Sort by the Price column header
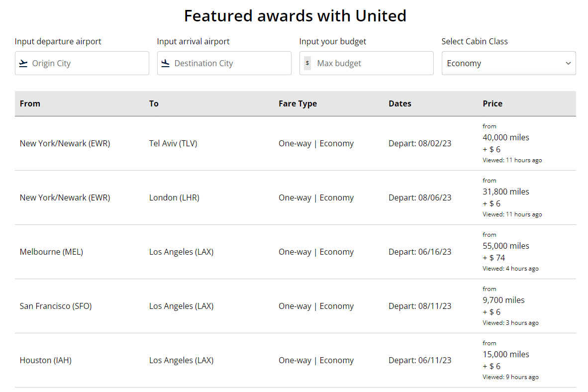 pyautogui.click(x=492, y=103)
